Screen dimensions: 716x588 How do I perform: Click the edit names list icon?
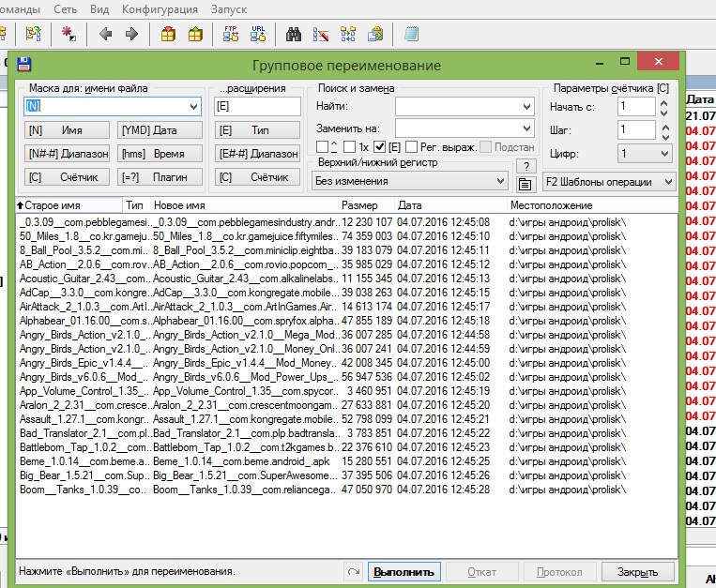[x=526, y=185]
